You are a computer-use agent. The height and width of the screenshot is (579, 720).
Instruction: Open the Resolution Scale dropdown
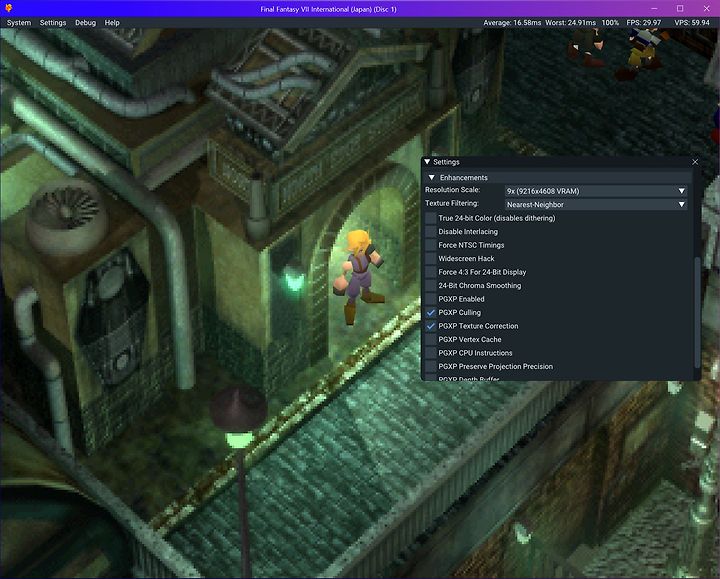click(596, 191)
